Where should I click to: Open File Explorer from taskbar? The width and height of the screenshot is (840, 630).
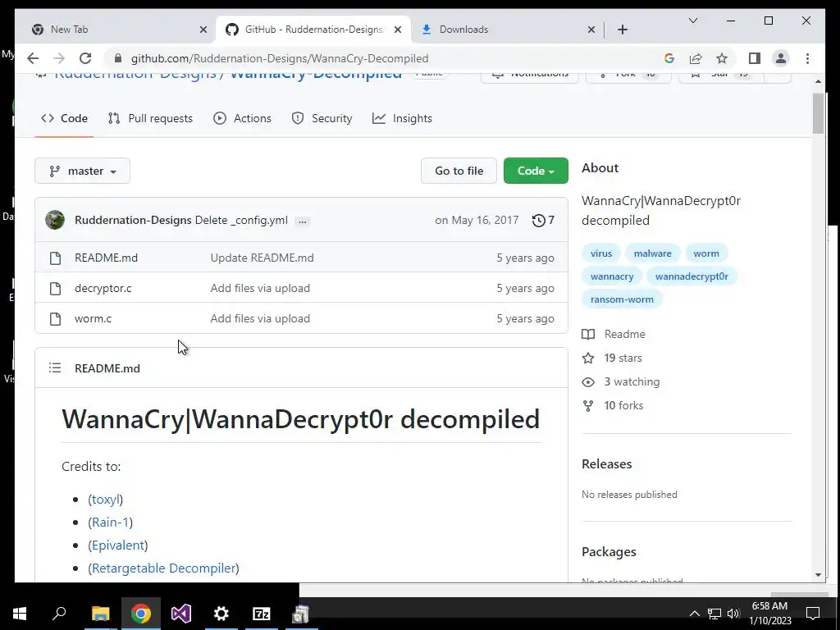click(100, 614)
